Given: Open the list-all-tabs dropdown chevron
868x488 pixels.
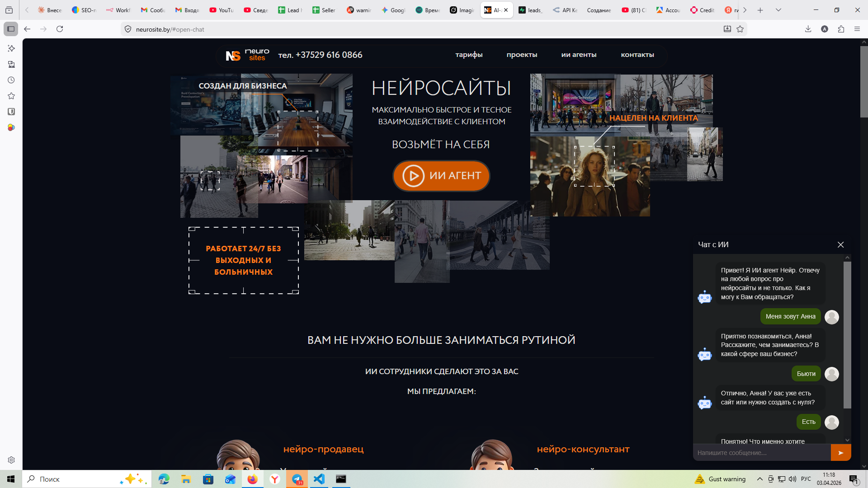Looking at the screenshot, I should tap(778, 9).
